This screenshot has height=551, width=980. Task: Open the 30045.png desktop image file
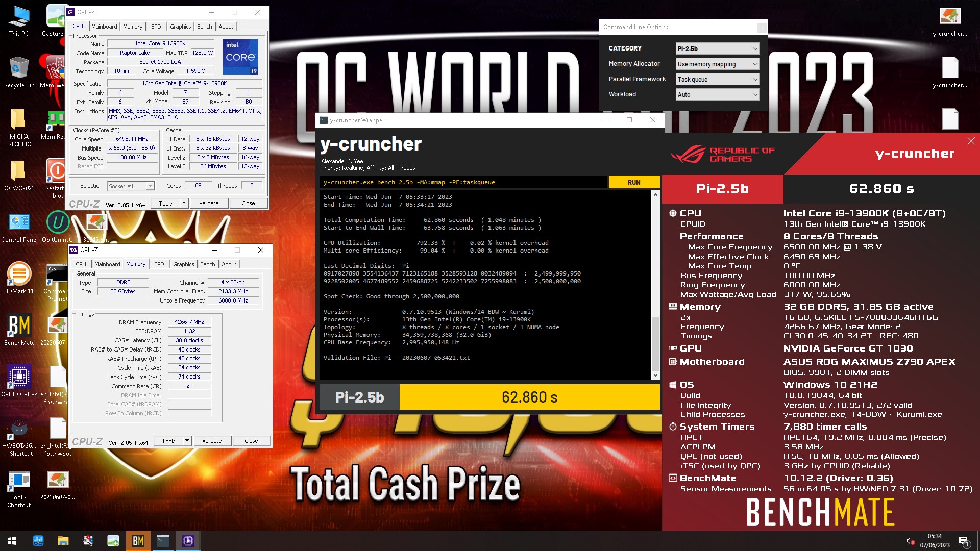pyautogui.click(x=96, y=227)
